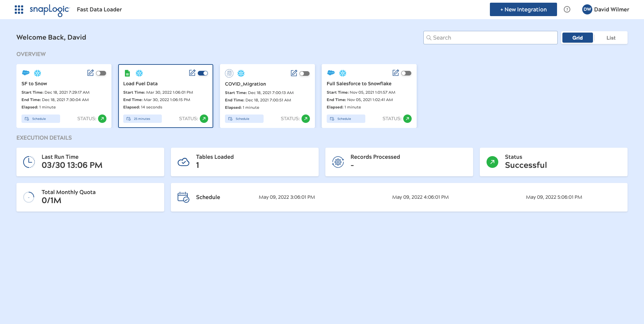644x324 pixels.
Task: Click the Snowflake icon on Load Fuel Data card
Action: 139,73
